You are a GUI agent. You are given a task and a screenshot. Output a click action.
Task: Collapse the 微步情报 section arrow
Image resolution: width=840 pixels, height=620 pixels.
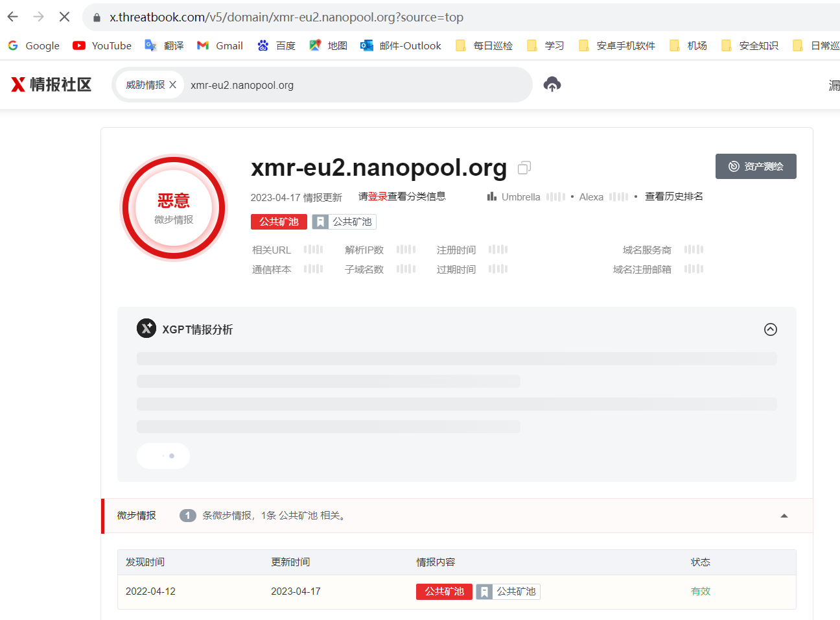(784, 516)
